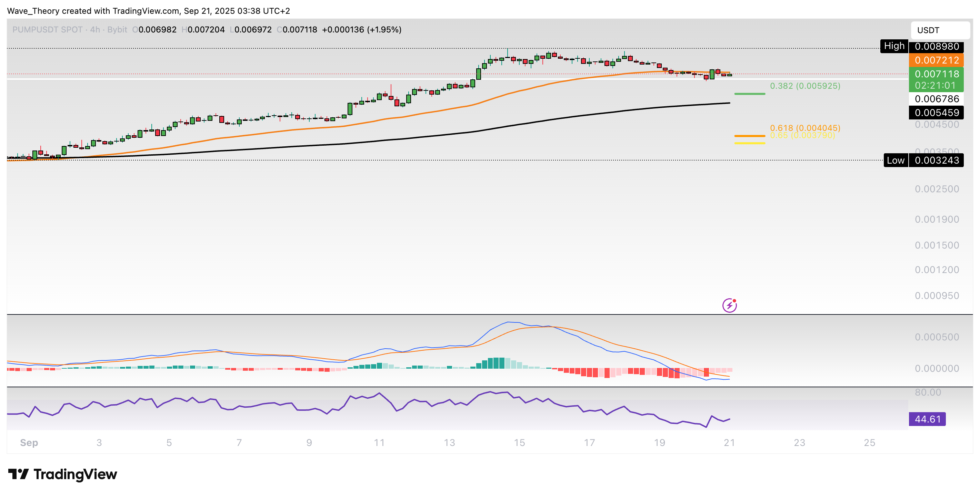Click the High price tag label

pyautogui.click(x=894, y=46)
